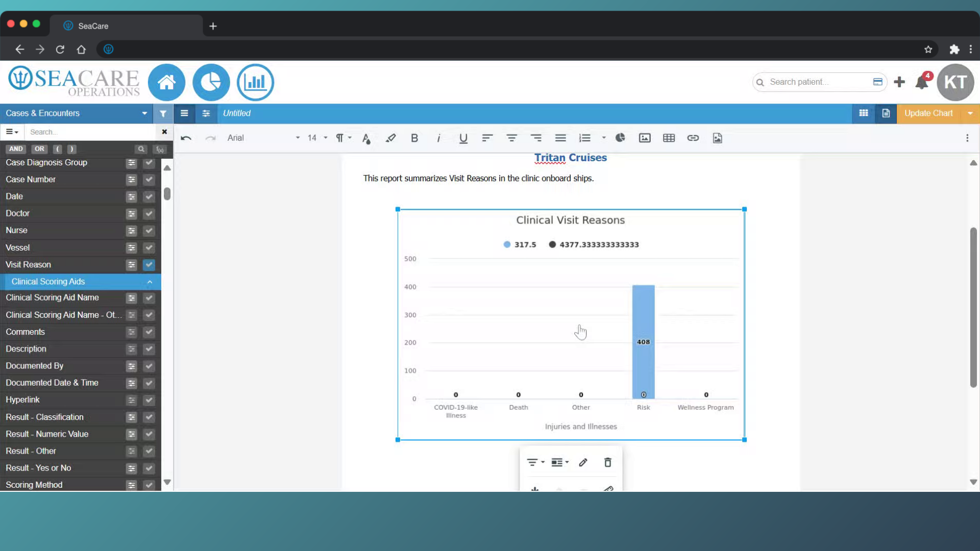
Task: Open the sliders settings icon beside Untitled
Action: (x=206, y=113)
